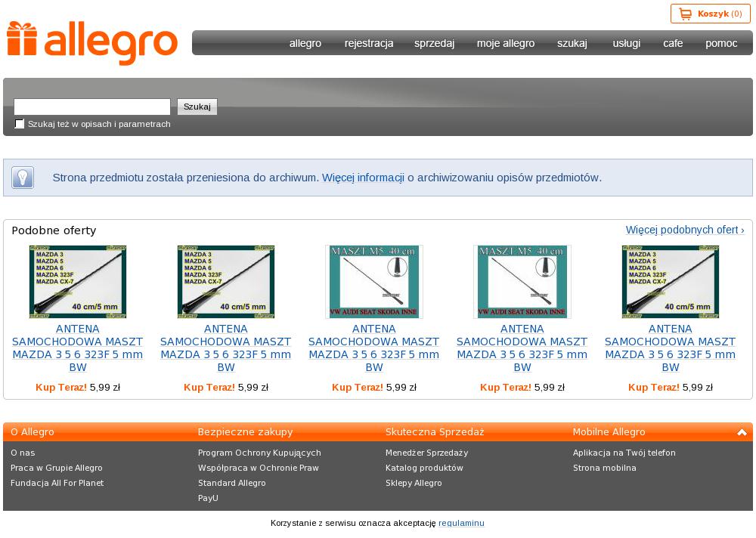The height and width of the screenshot is (538, 756).
Task: Open the Koszyk shopping cart
Action: (710, 14)
